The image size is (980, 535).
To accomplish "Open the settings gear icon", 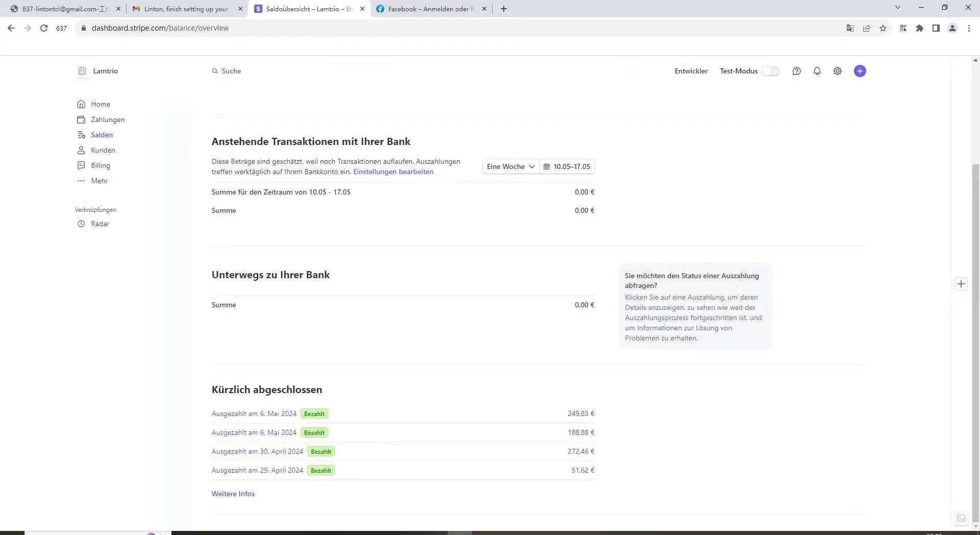I will point(838,71).
